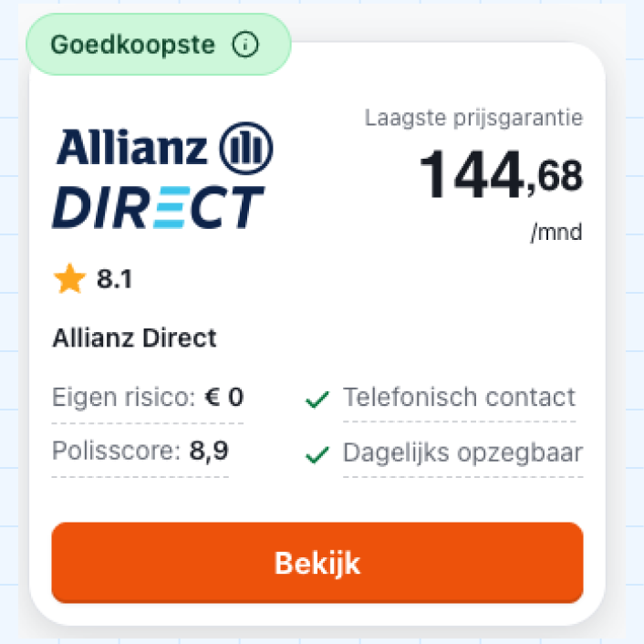Click the Allianz wordmark in the logo
This screenshot has width=644, height=644.
tap(133, 146)
